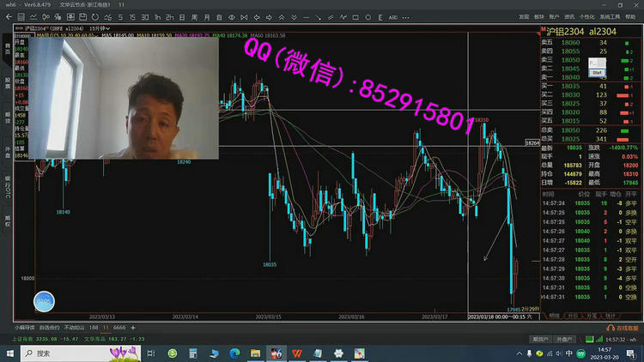This screenshot has height=362, width=644.
Task: Switch to the 外盘户 tab
Action: click(x=562, y=339)
